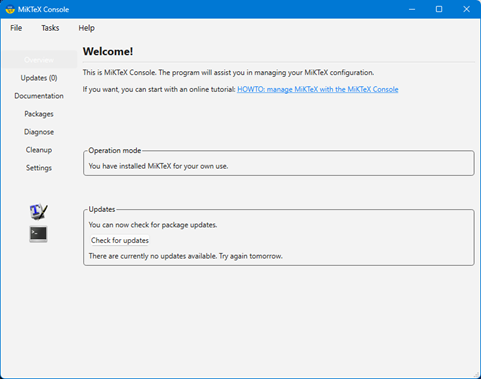
Task: Click the window resize grip corner
Action: pos(476,374)
